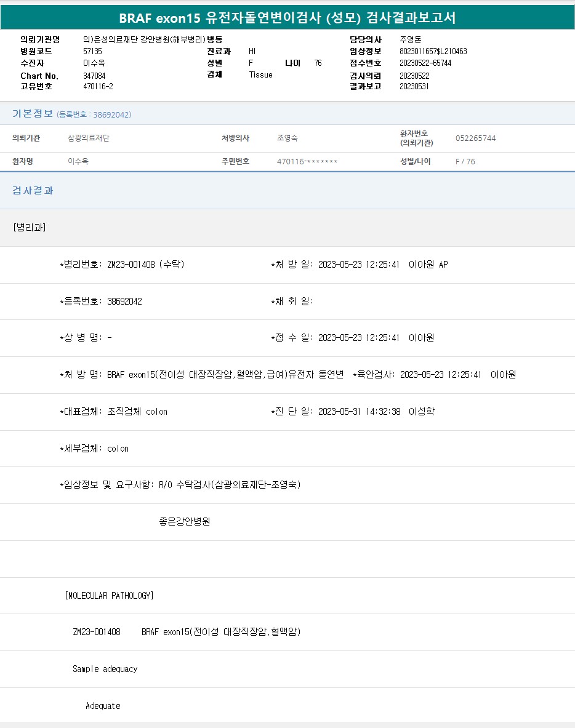Click test request date 20230522
The width and height of the screenshot is (575, 728).
(x=414, y=76)
